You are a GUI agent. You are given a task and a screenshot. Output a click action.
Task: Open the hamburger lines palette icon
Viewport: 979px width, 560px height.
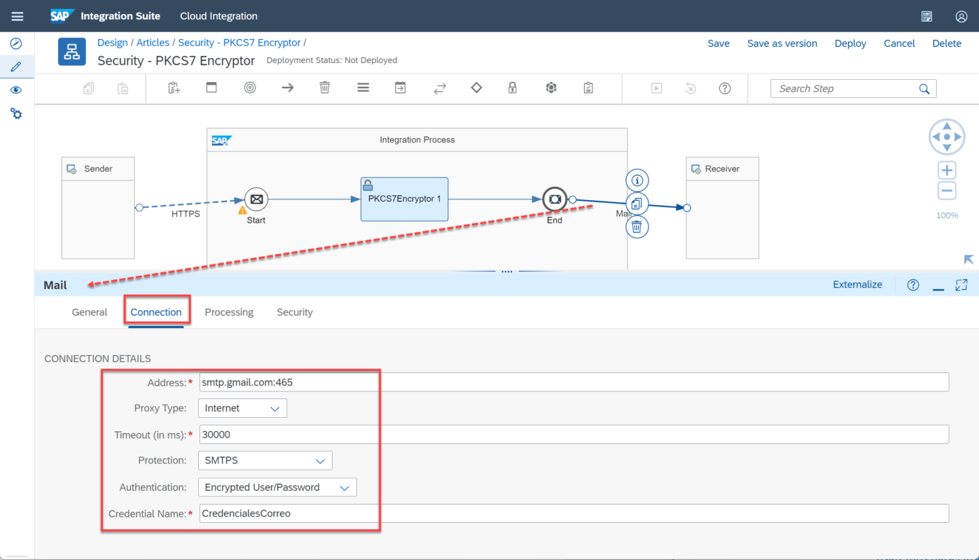pos(363,88)
